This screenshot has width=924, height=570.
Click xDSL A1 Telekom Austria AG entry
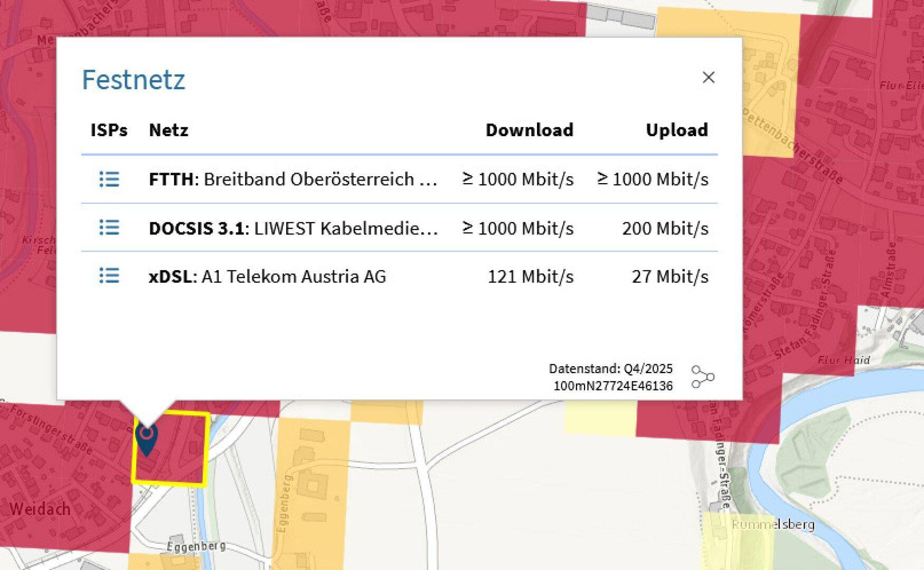click(x=267, y=276)
